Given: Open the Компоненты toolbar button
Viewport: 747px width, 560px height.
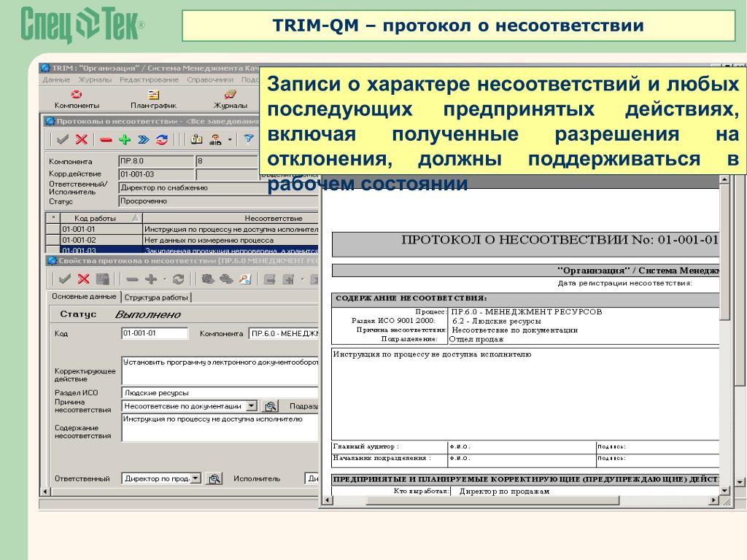Looking at the screenshot, I should click(77, 99).
